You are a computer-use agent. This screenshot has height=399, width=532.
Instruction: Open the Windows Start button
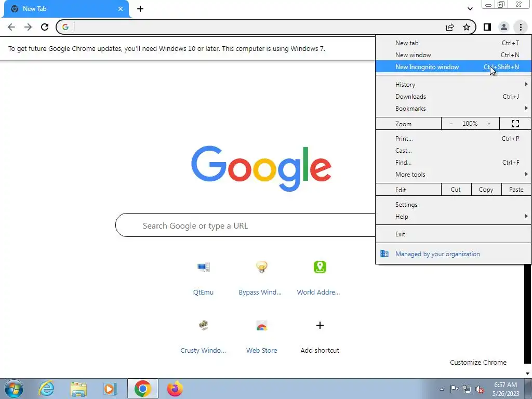pyautogui.click(x=14, y=389)
